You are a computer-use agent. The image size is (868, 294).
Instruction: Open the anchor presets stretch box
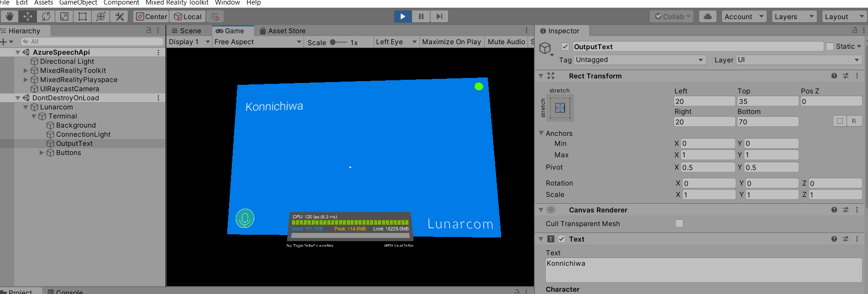click(560, 108)
